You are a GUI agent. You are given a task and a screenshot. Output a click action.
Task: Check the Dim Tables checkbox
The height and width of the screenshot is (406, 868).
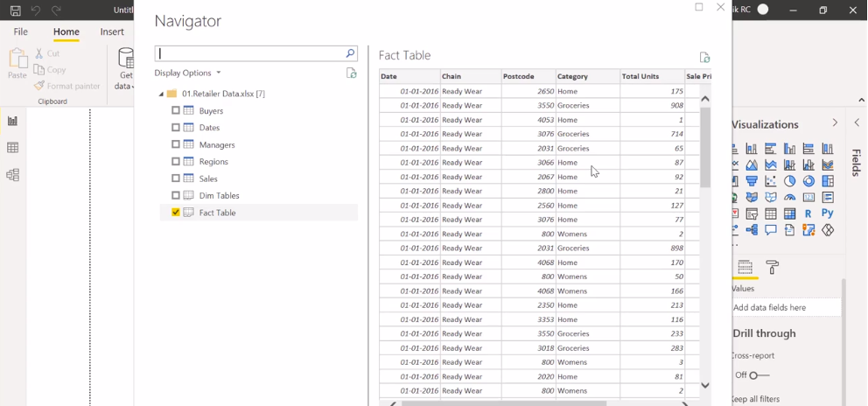(x=176, y=195)
